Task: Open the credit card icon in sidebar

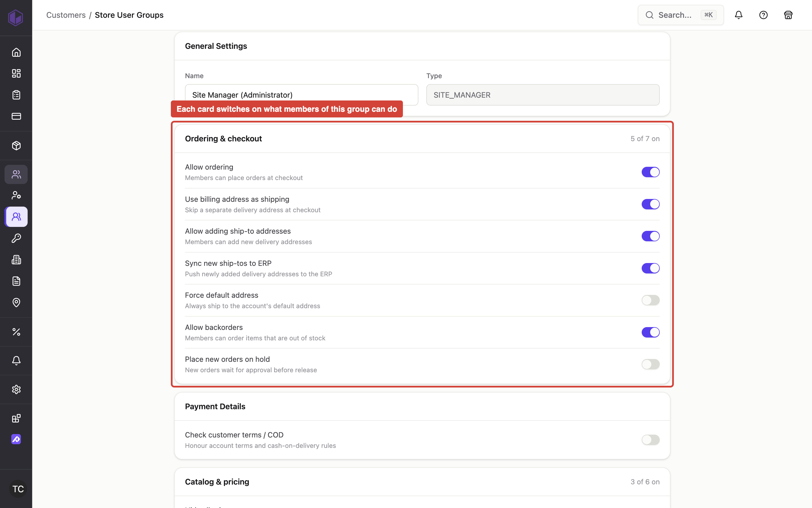Action: click(x=16, y=116)
